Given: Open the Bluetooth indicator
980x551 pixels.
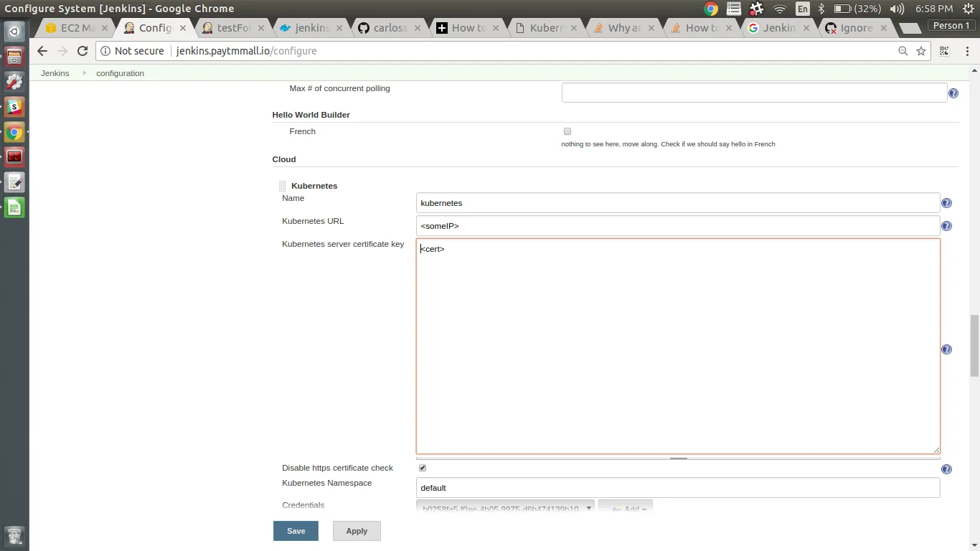Looking at the screenshot, I should click(x=822, y=9).
